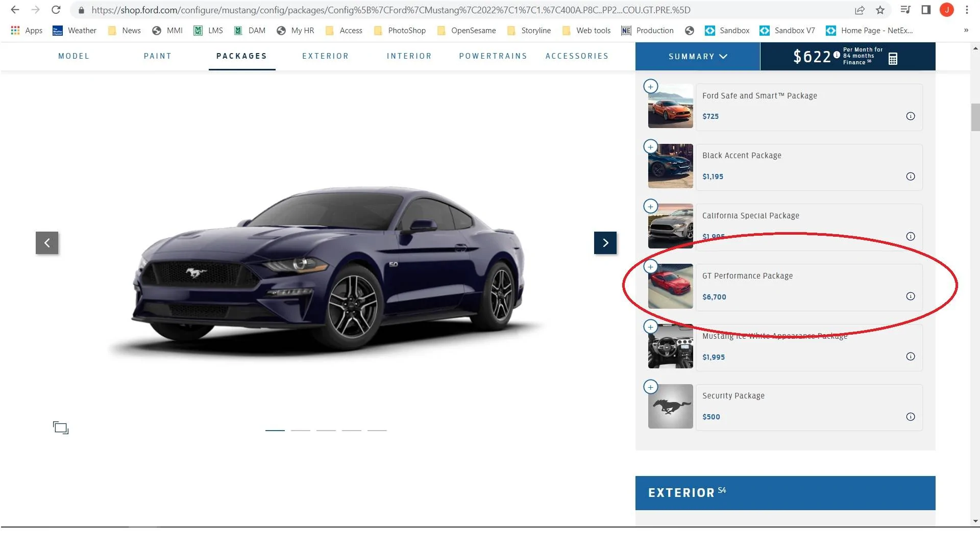The width and height of the screenshot is (980, 551).
Task: Expand the Exterior section header
Action: tap(785, 493)
